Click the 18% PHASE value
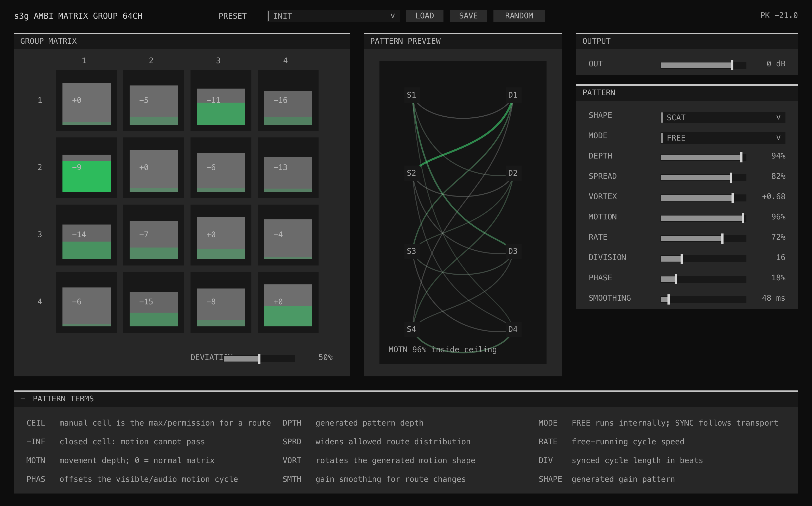Image resolution: width=812 pixels, height=506 pixels. [778, 278]
